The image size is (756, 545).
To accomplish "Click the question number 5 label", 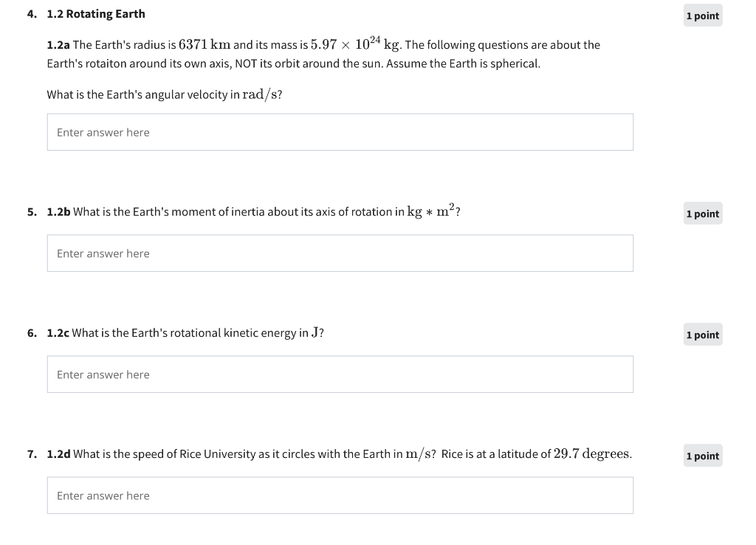I will click(x=32, y=212).
